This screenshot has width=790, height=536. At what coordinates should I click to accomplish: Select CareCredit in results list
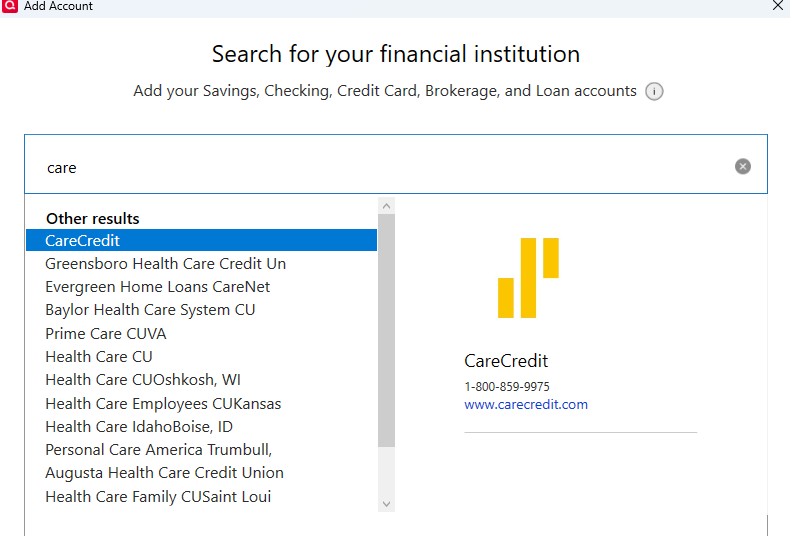(202, 240)
